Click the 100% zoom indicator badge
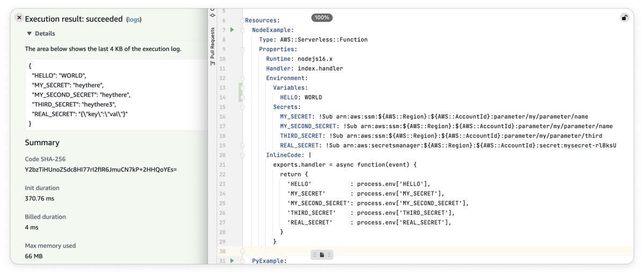 point(322,17)
